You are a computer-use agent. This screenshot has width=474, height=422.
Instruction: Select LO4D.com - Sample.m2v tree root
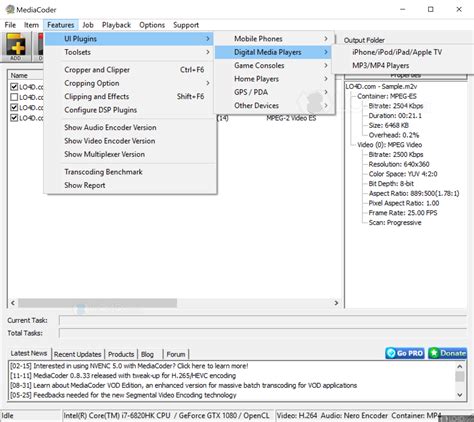point(381,87)
